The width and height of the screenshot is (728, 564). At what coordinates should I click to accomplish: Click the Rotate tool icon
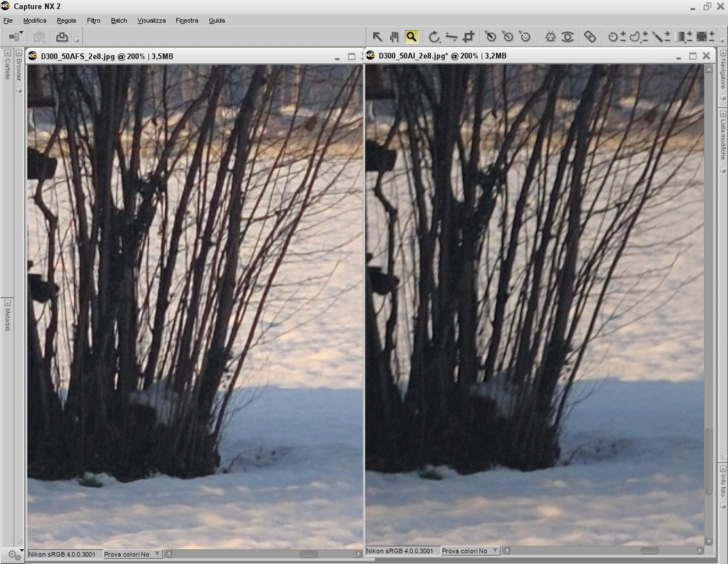click(x=434, y=37)
